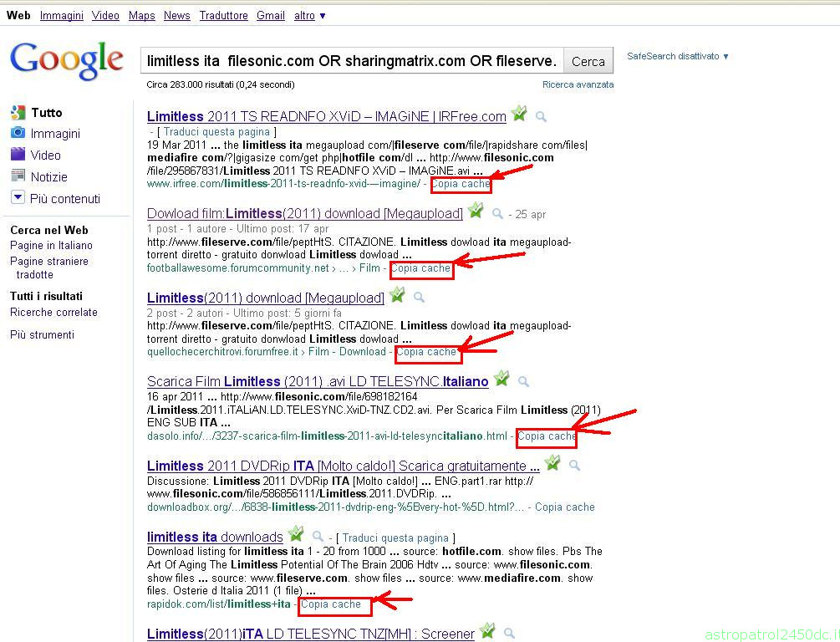Go to Immagini in top navigation bar

[62, 16]
